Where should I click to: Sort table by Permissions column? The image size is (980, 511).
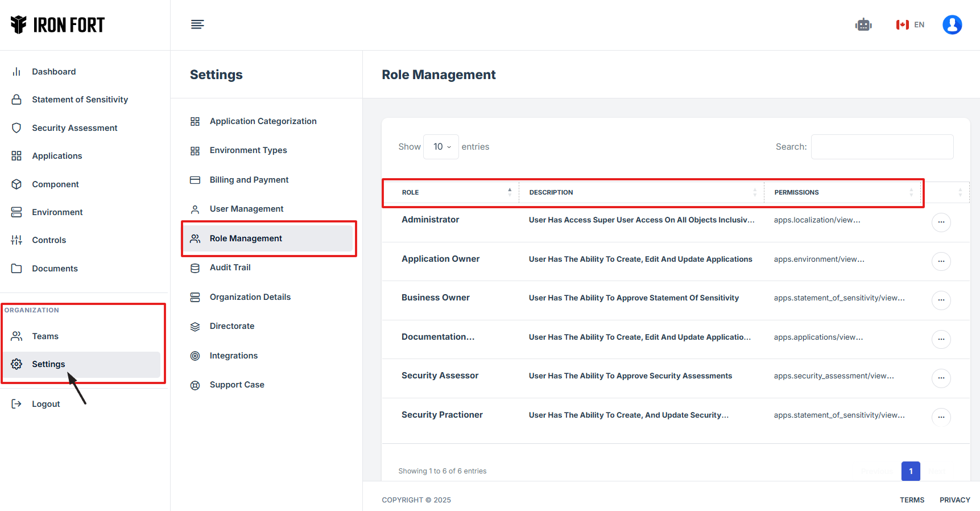843,192
